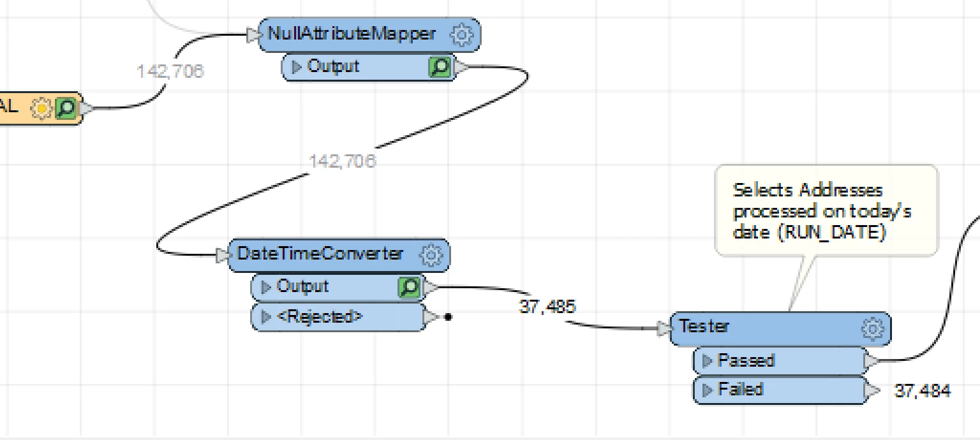
Task: Inspect cached features on DateTimeConverter Output
Action: [410, 288]
